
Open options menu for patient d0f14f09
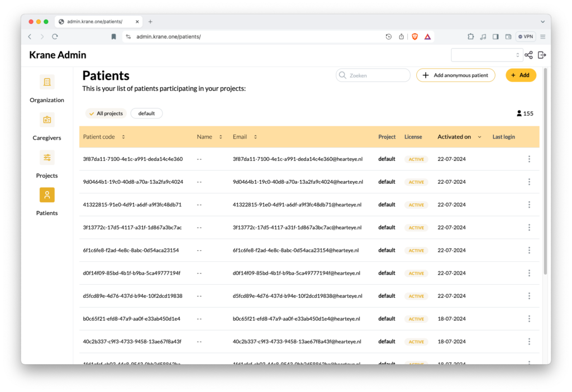(529, 273)
